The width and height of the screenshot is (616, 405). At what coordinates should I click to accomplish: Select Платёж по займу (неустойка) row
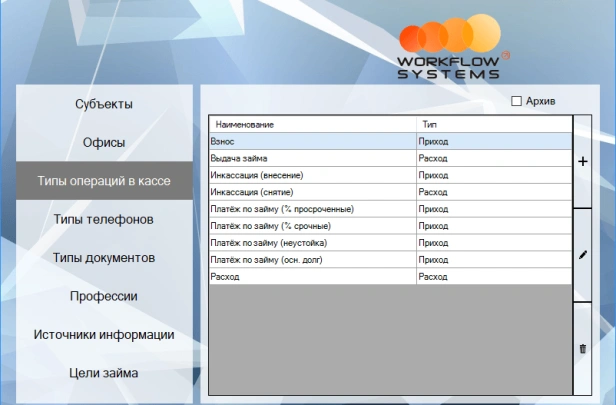(312, 242)
